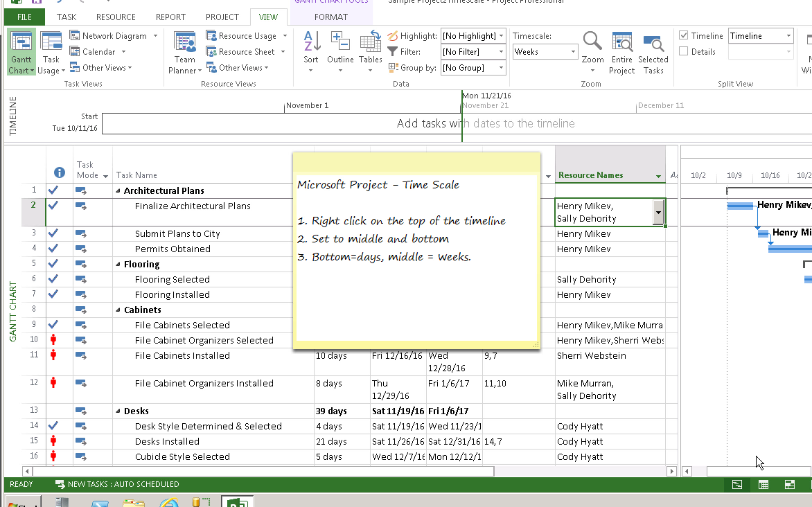Click the Gantt Chart view icon
This screenshot has width=812, height=507.
pyautogui.click(x=22, y=44)
